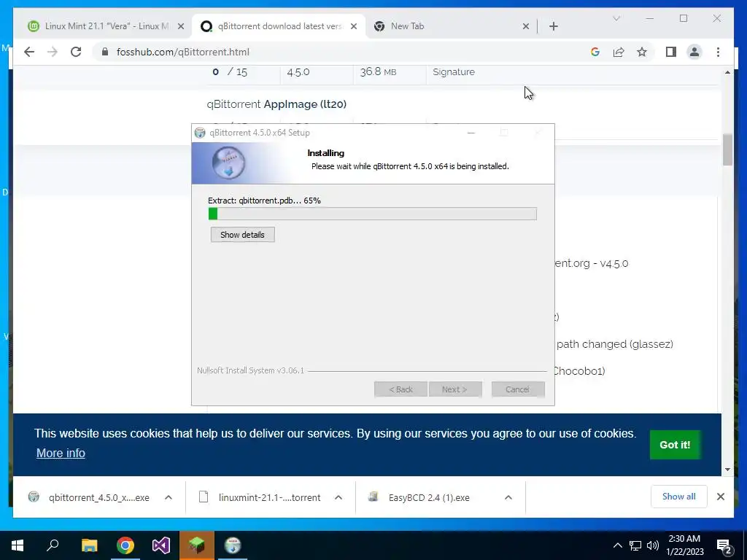Minimize the qBittorrent Setup window
Screen dimensions: 747x560
tap(471, 133)
